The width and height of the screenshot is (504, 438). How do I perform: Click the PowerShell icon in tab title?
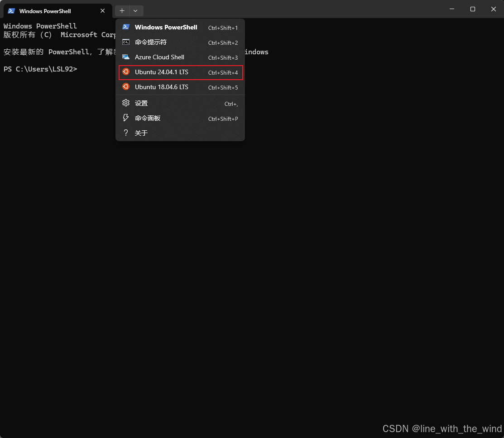tap(11, 11)
